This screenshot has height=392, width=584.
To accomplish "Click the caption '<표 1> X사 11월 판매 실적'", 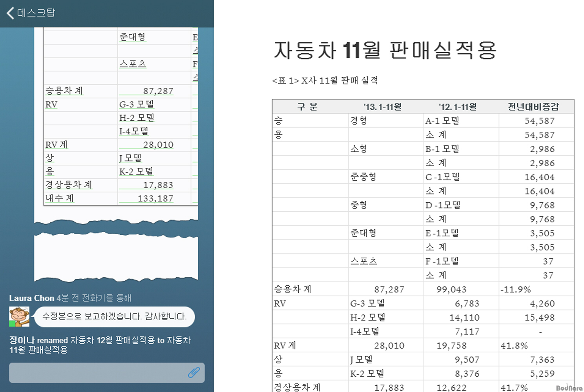I will [x=325, y=80].
